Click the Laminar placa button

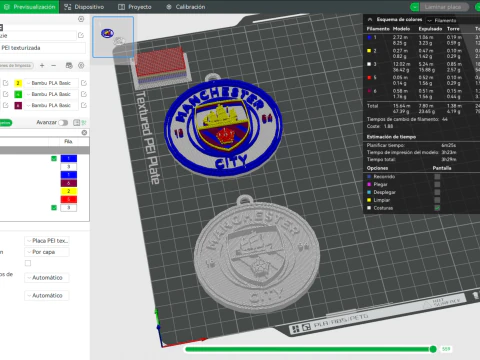click(x=443, y=7)
